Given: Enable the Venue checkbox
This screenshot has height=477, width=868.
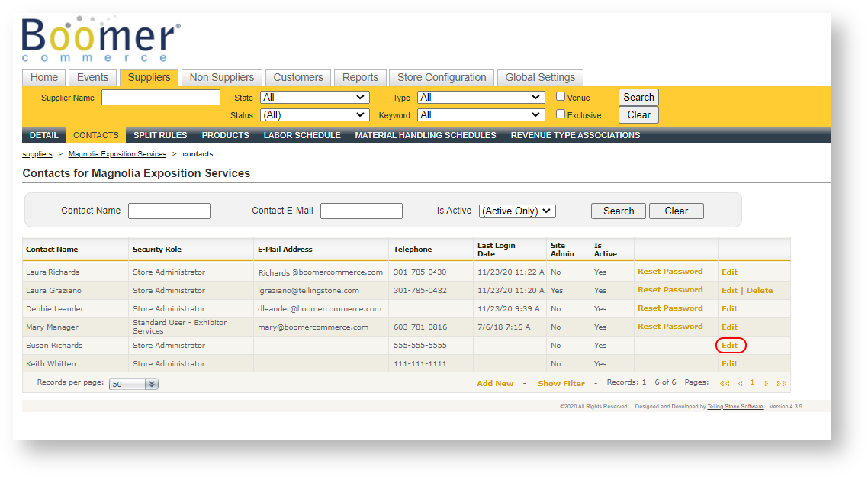Looking at the screenshot, I should click(x=561, y=97).
